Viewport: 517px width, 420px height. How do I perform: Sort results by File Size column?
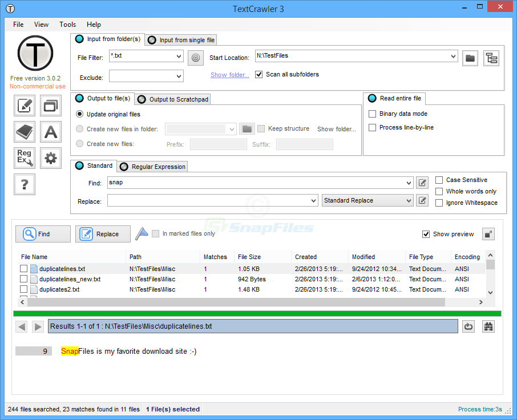(x=262, y=257)
